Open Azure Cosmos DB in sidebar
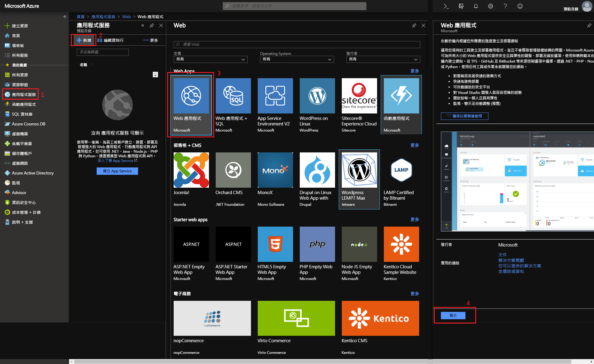Screen dimensions: 594x364 [28, 124]
